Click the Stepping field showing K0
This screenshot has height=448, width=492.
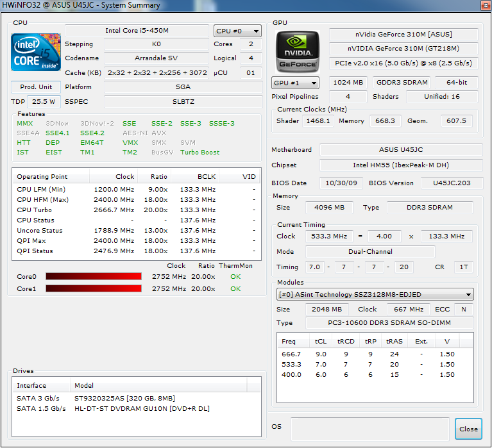coord(157,44)
